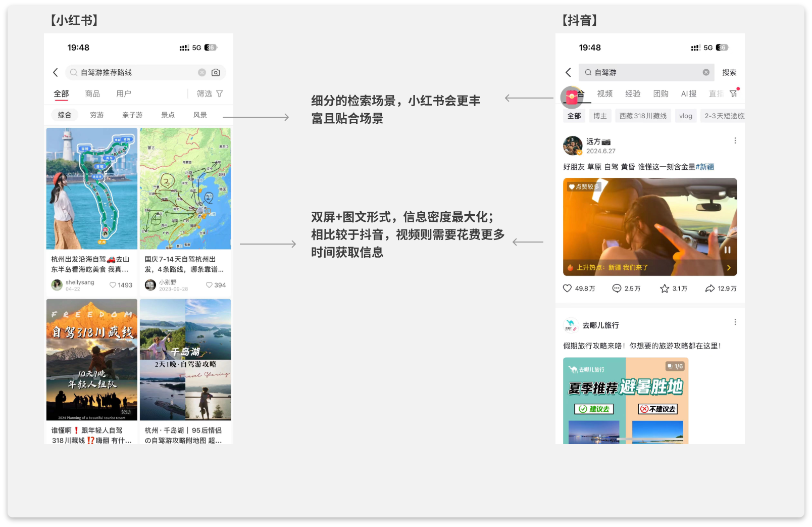Open the 杭州出发沿海自驾 note cover image
The image size is (812, 527).
(92, 188)
